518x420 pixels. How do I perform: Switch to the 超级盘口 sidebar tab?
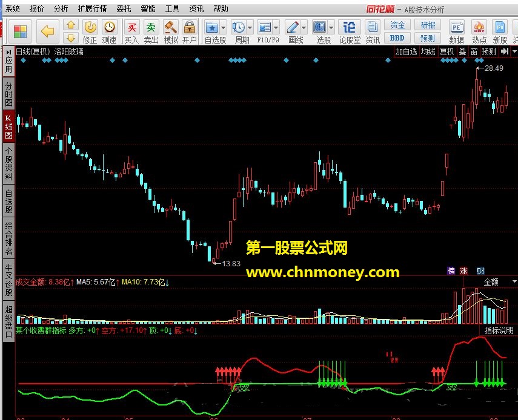point(8,322)
